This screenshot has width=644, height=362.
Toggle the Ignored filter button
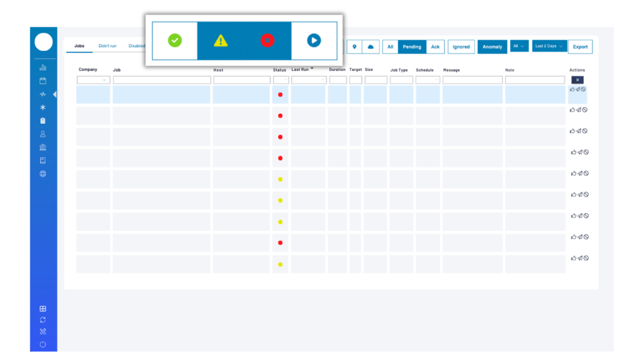[x=461, y=47]
